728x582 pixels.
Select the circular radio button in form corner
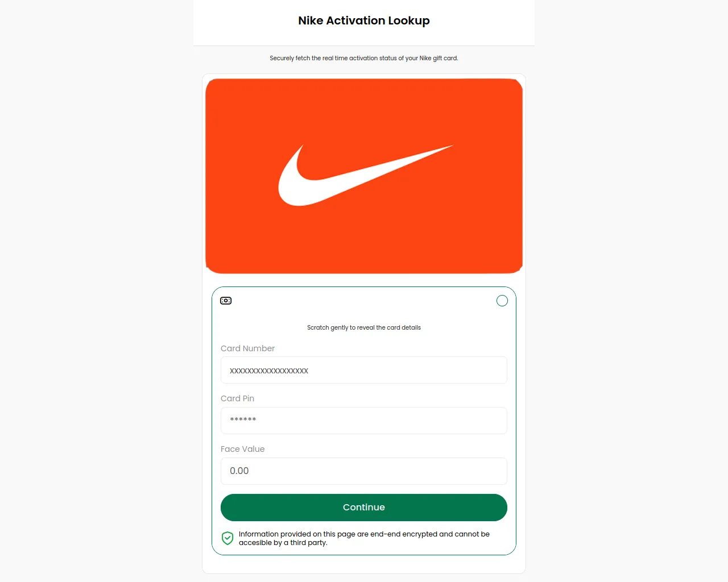502,301
